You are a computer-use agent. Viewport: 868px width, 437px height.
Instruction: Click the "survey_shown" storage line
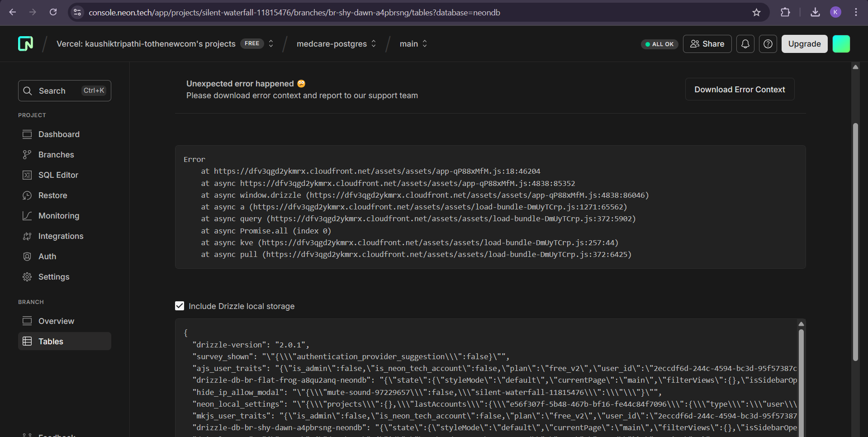351,356
